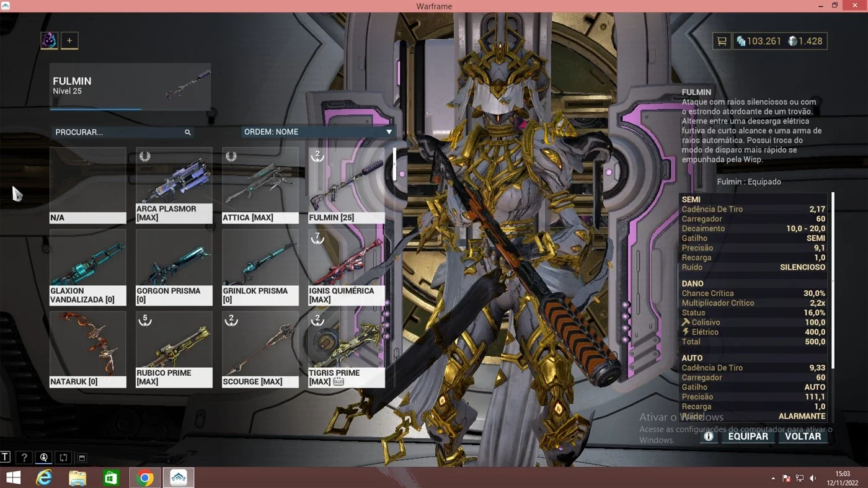
Task: Select the Glaxion Vandalizada weapon card
Action: 88,267
